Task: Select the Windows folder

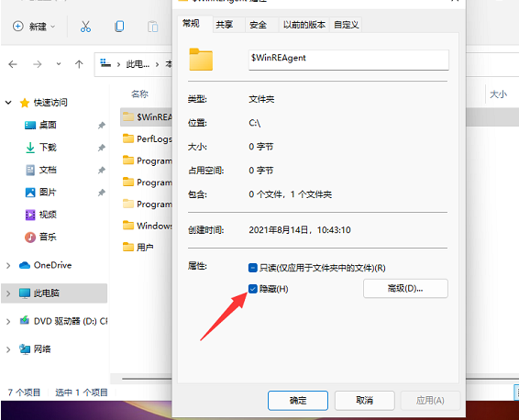Action: (147, 226)
